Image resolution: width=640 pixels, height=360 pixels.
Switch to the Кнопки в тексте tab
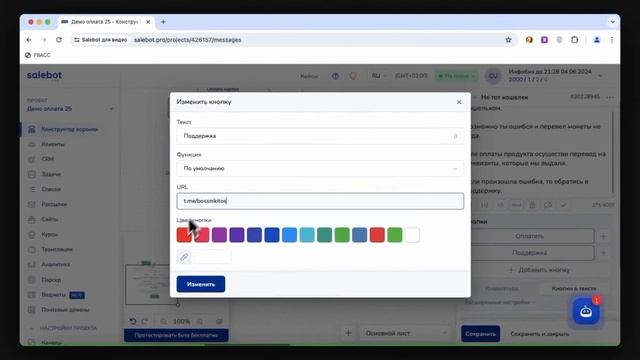[574, 288]
